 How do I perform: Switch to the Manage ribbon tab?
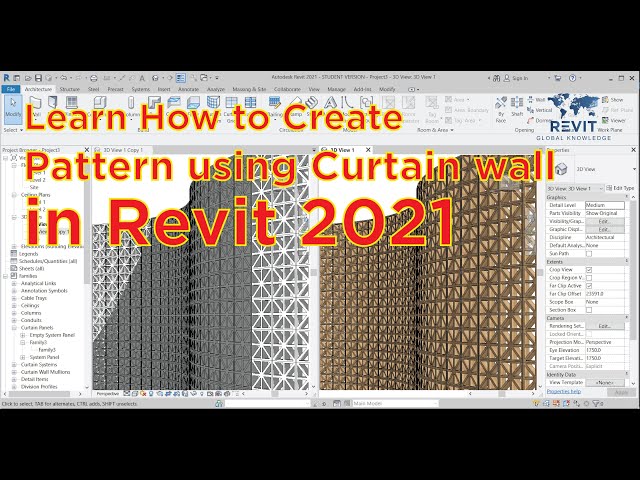point(336,89)
